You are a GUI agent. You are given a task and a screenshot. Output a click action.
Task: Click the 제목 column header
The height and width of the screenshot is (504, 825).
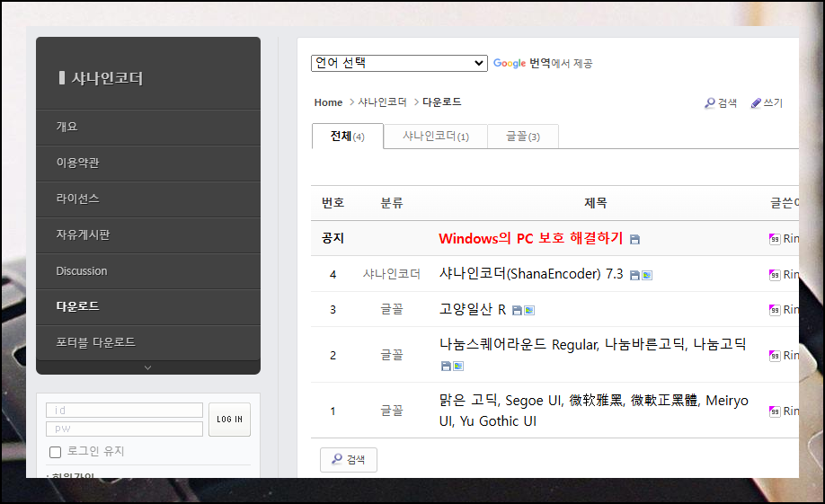[x=596, y=203]
